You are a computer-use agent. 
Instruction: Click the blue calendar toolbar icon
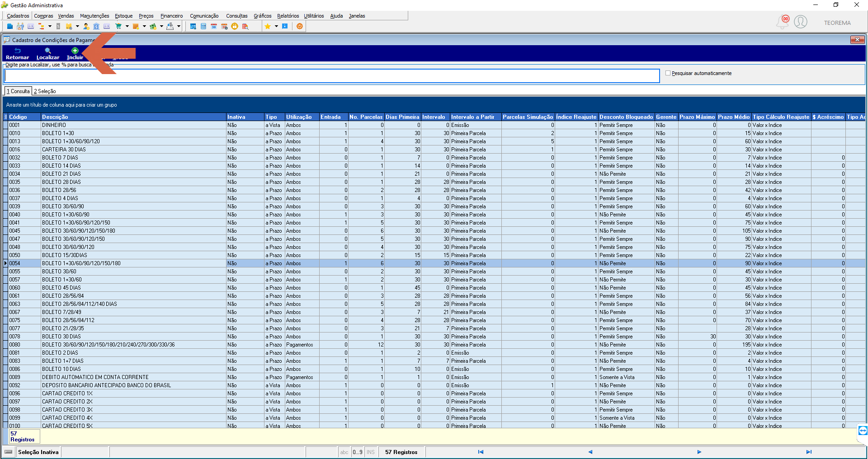[193, 27]
